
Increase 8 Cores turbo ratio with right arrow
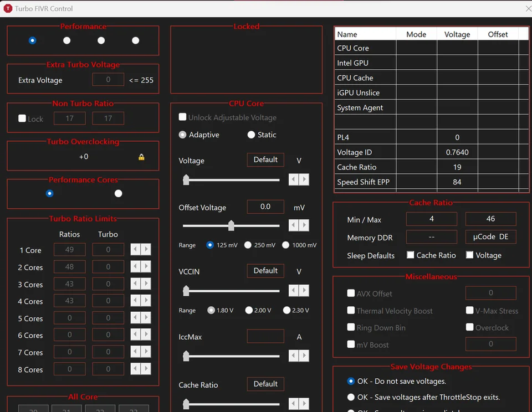tap(146, 369)
